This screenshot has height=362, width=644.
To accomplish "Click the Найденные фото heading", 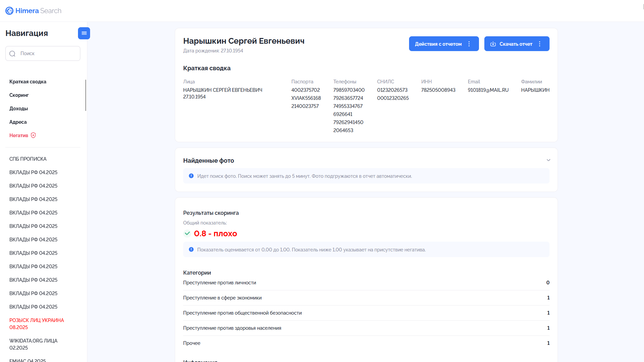I will 209,161.
